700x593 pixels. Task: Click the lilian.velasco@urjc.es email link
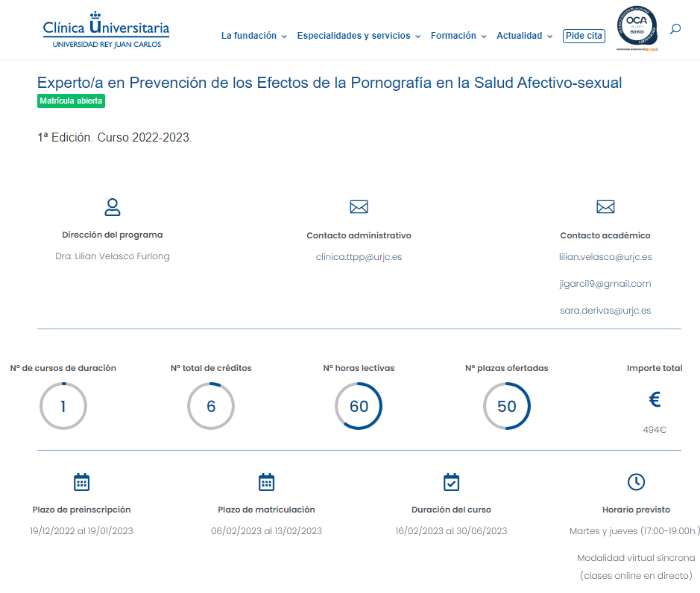coord(605,257)
